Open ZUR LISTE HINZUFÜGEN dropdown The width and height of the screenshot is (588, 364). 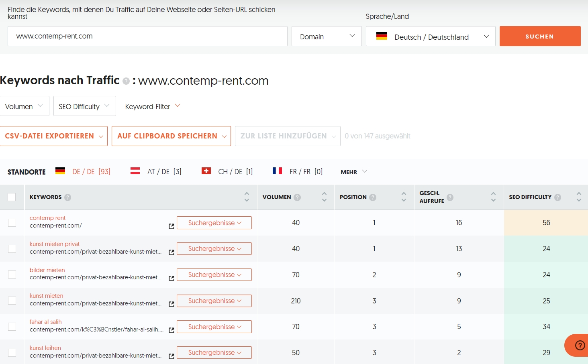pyautogui.click(x=288, y=136)
